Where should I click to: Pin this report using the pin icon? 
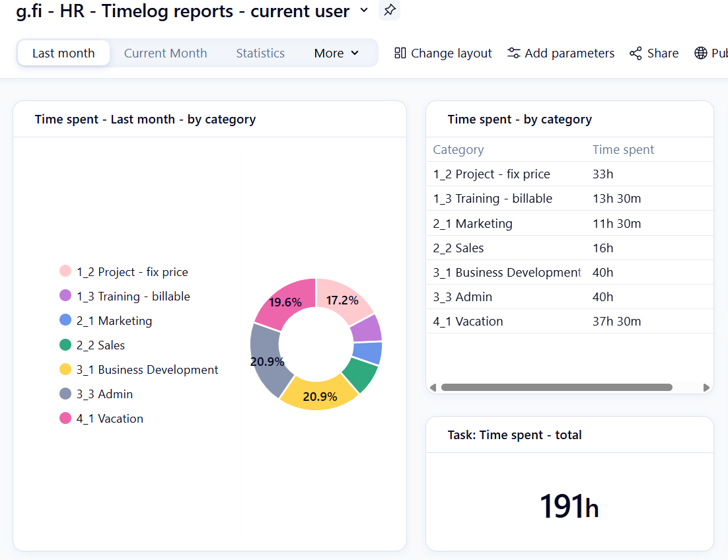tap(389, 10)
